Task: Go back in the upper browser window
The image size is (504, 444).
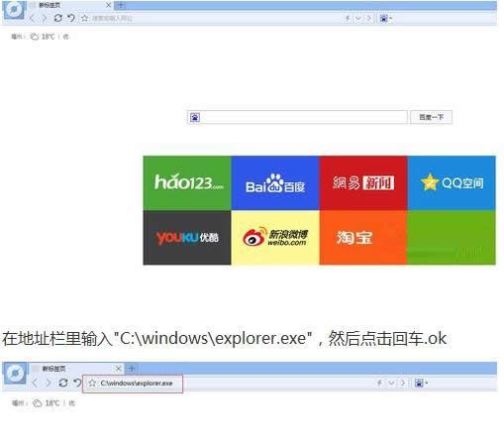Action: click(x=32, y=18)
